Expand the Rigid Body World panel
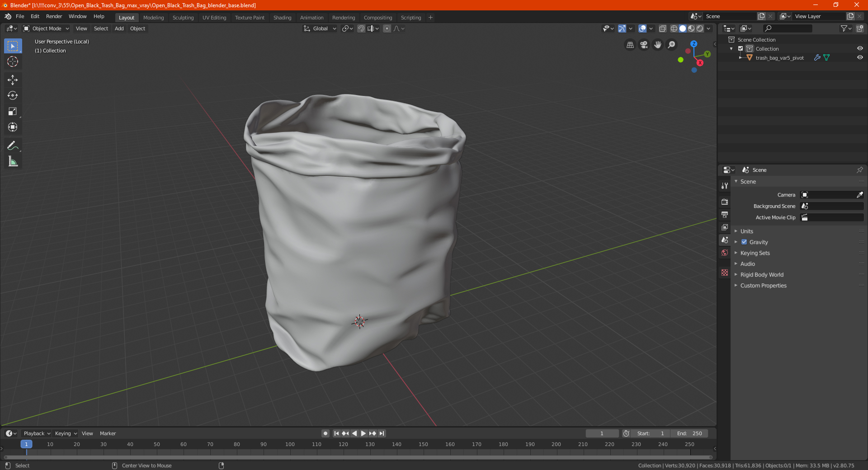Image resolution: width=868 pixels, height=470 pixels. [x=762, y=274]
